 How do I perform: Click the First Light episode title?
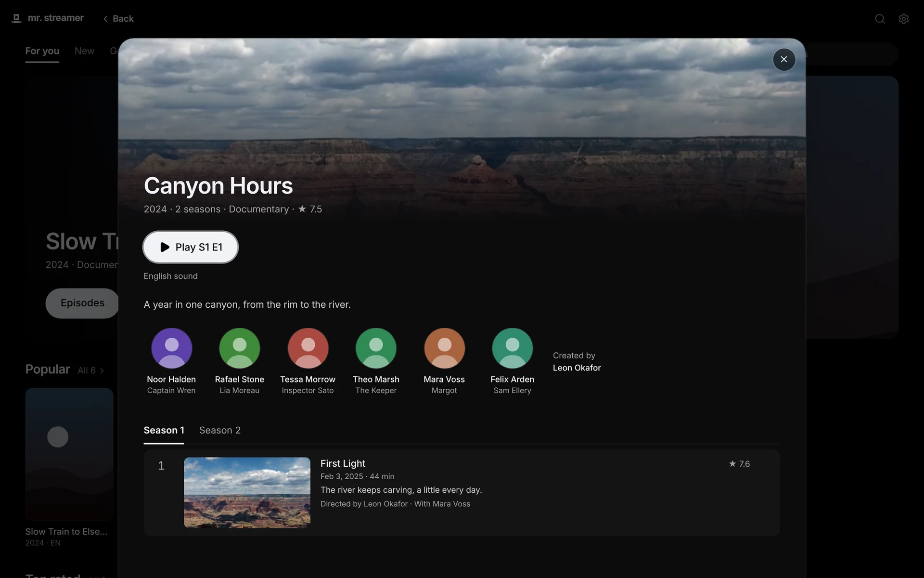coord(343,463)
